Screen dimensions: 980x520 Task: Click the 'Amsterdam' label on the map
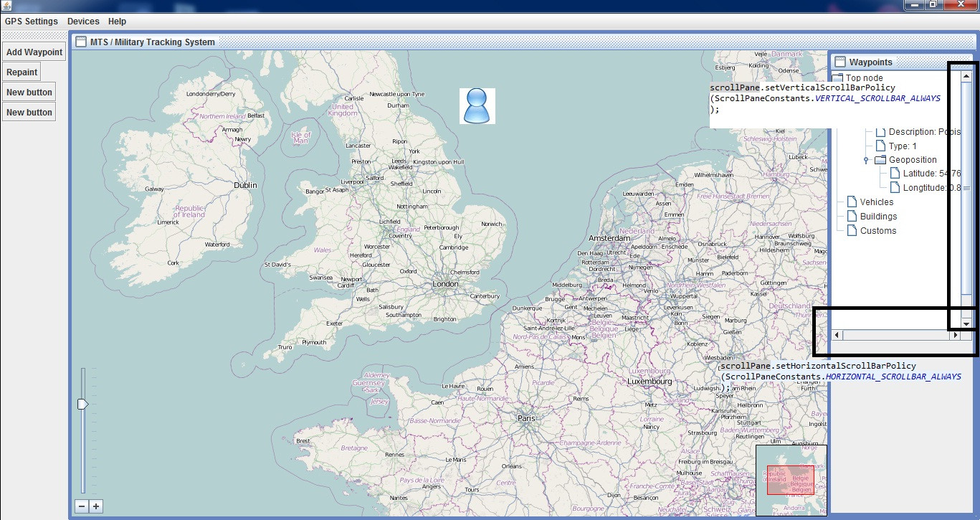(609, 238)
